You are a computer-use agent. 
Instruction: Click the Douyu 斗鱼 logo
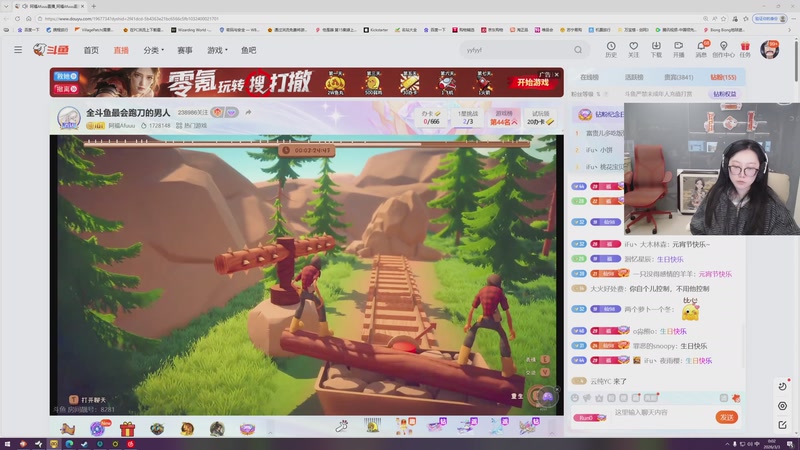(x=51, y=49)
